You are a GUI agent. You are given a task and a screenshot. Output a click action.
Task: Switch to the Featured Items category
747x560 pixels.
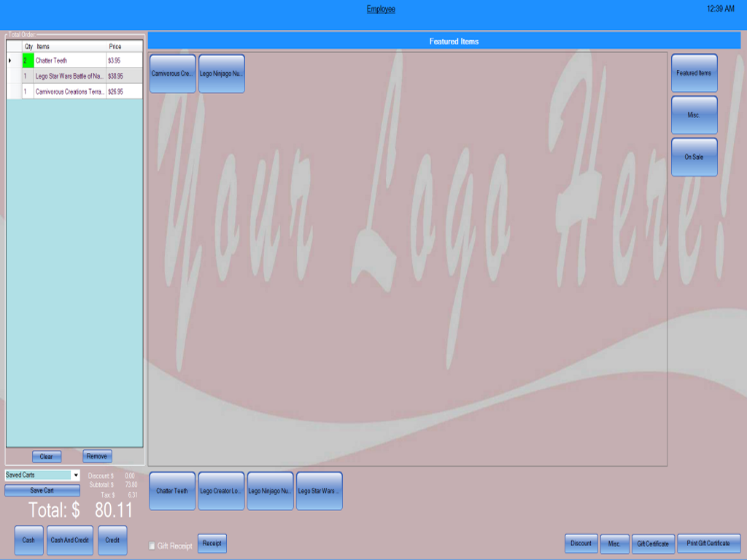point(694,73)
